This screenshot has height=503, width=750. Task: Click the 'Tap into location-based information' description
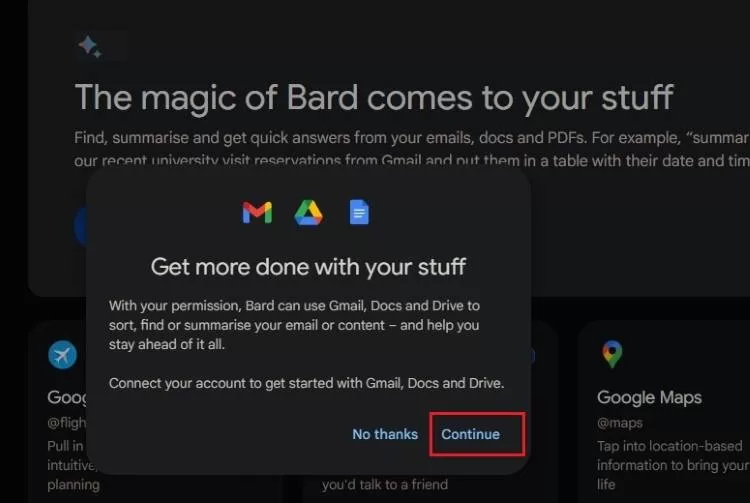tap(673, 465)
